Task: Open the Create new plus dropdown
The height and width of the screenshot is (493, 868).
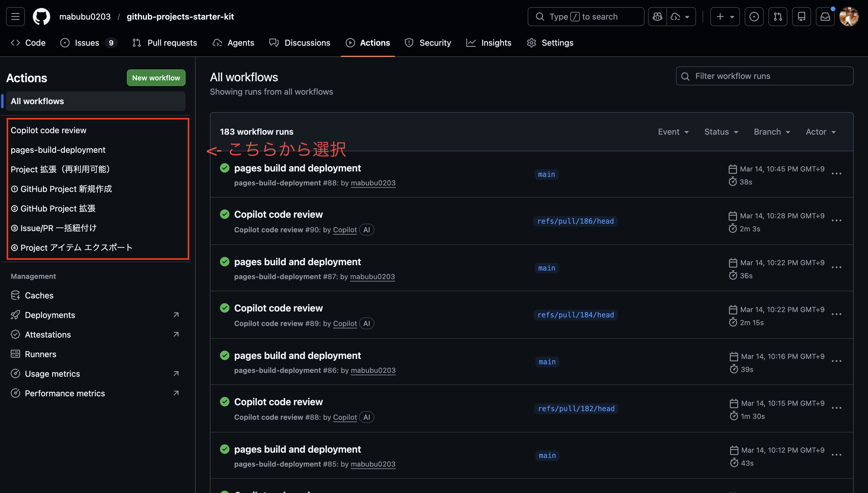Action: pyautogui.click(x=725, y=17)
